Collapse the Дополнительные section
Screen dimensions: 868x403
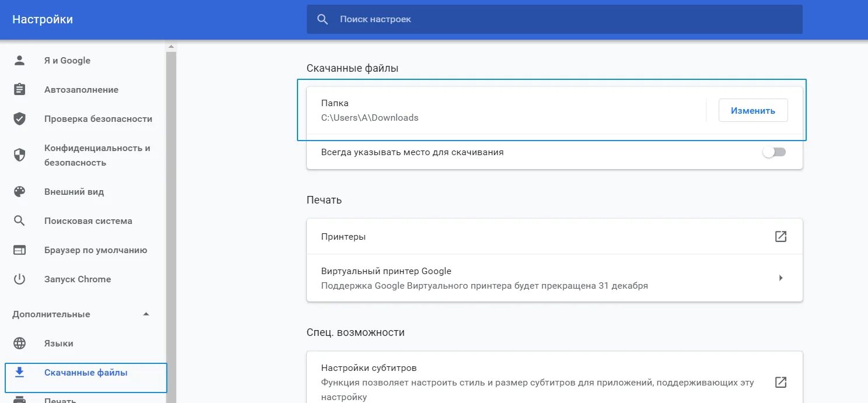(x=146, y=314)
